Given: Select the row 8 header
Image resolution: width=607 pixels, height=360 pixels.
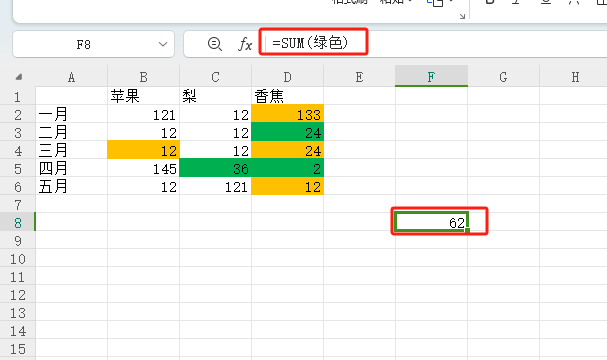Looking at the screenshot, I should click(x=18, y=223).
